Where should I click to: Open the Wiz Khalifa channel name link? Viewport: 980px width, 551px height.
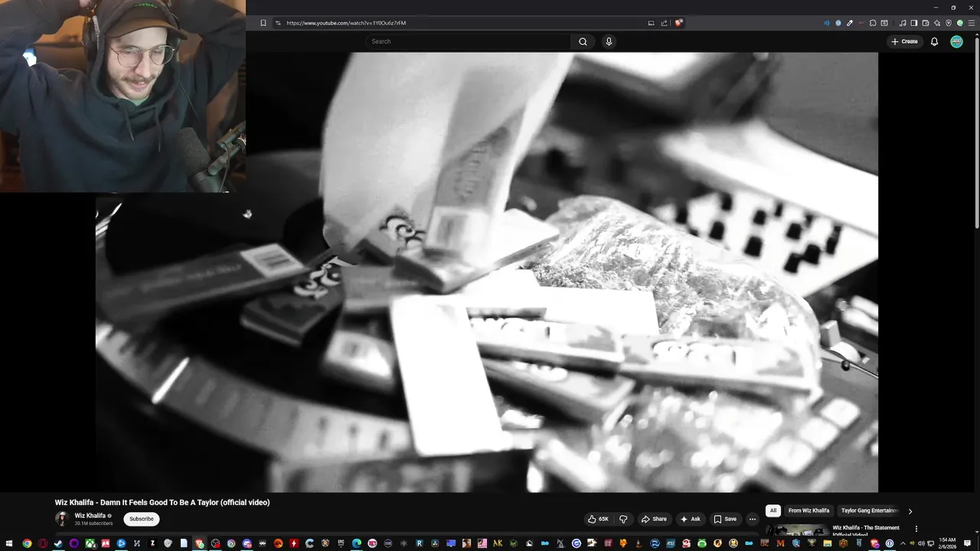(90, 516)
